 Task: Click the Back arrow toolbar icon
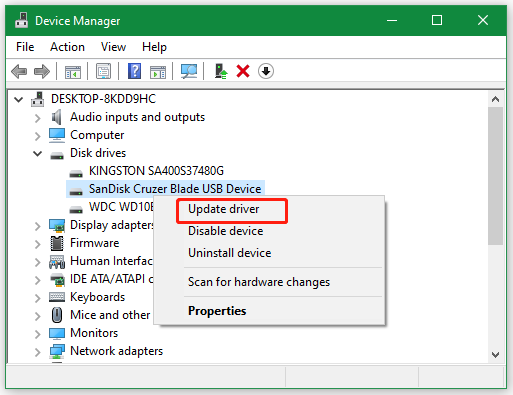[x=19, y=71]
